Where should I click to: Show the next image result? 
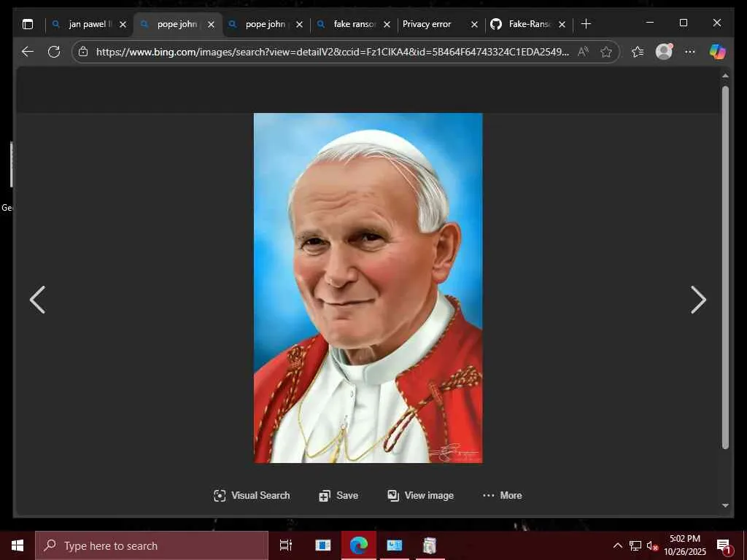tap(698, 300)
